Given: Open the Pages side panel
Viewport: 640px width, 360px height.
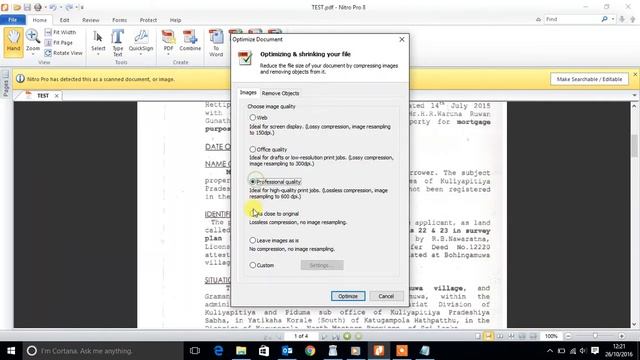Looking at the screenshot, I should [5, 84].
